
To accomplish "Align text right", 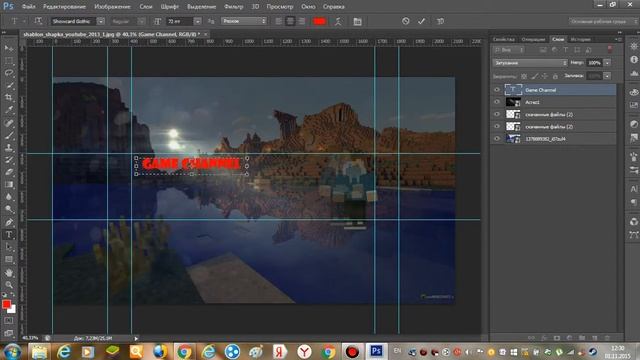I will (x=301, y=21).
